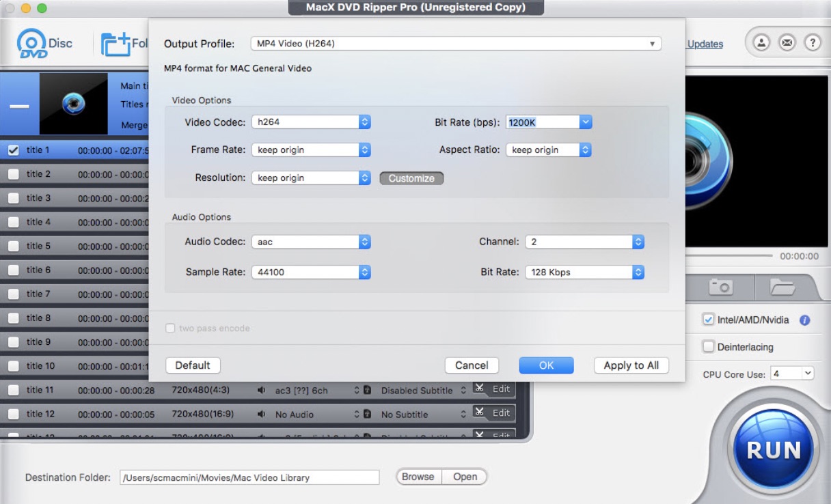This screenshot has width=831, height=504.
Task: Open the user account icon
Action: coord(761,42)
